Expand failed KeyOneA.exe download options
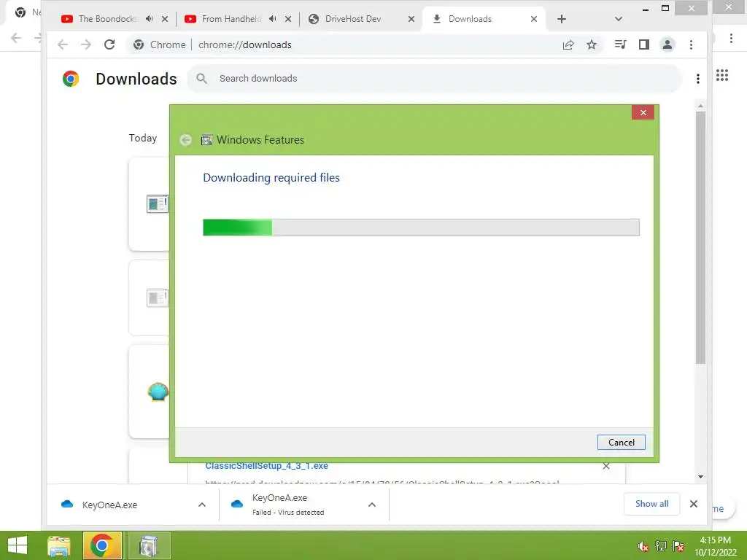This screenshot has width=747, height=560. tap(372, 505)
